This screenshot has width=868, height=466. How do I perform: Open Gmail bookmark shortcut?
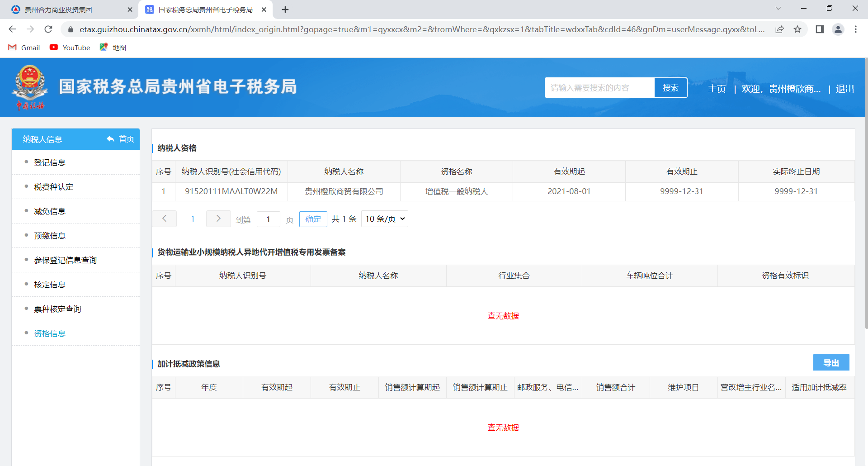[x=24, y=48]
